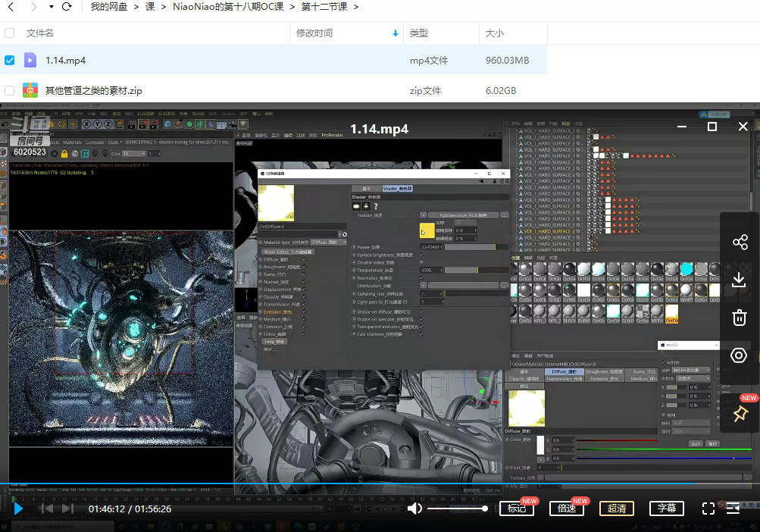Open the 超清 quality selector
The height and width of the screenshot is (532, 760).
pos(617,509)
